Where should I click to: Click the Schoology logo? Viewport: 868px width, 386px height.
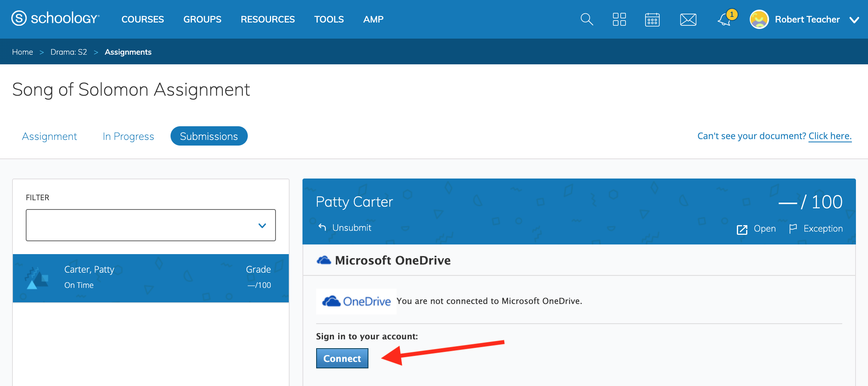55,19
